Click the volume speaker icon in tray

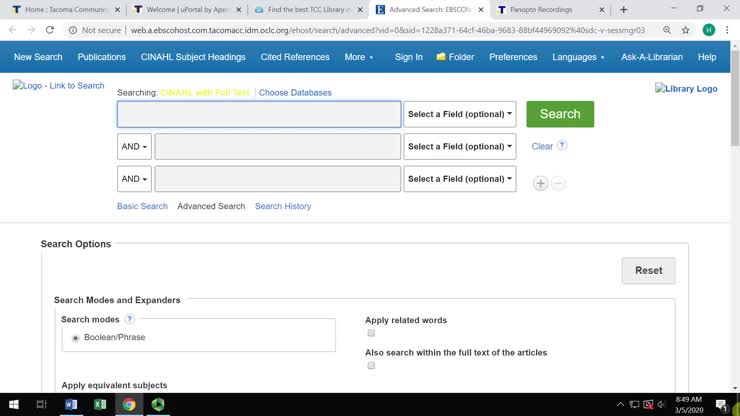(661, 405)
